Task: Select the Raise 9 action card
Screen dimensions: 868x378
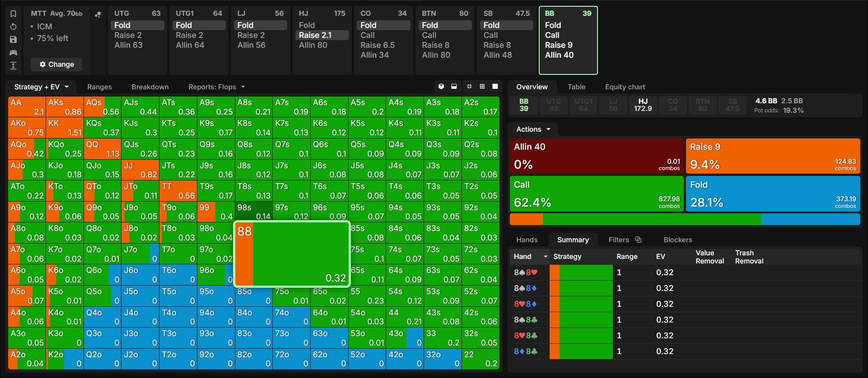Action: click(x=773, y=156)
